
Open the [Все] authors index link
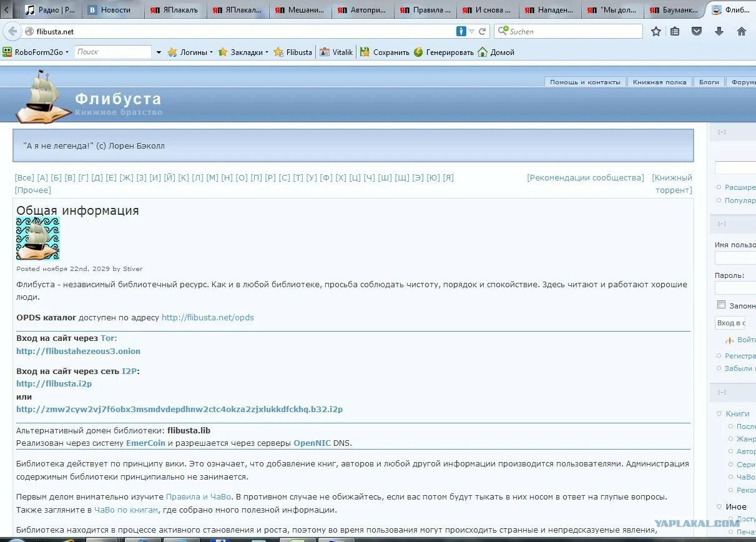[24, 177]
